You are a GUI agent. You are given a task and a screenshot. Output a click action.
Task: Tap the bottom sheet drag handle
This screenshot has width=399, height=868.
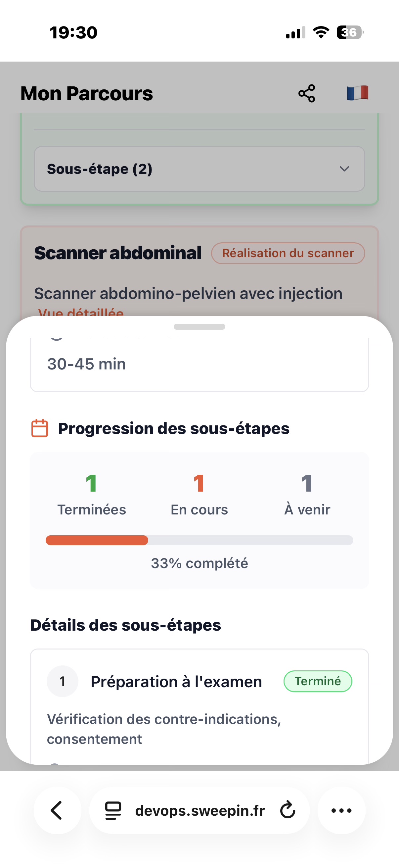[199, 326]
